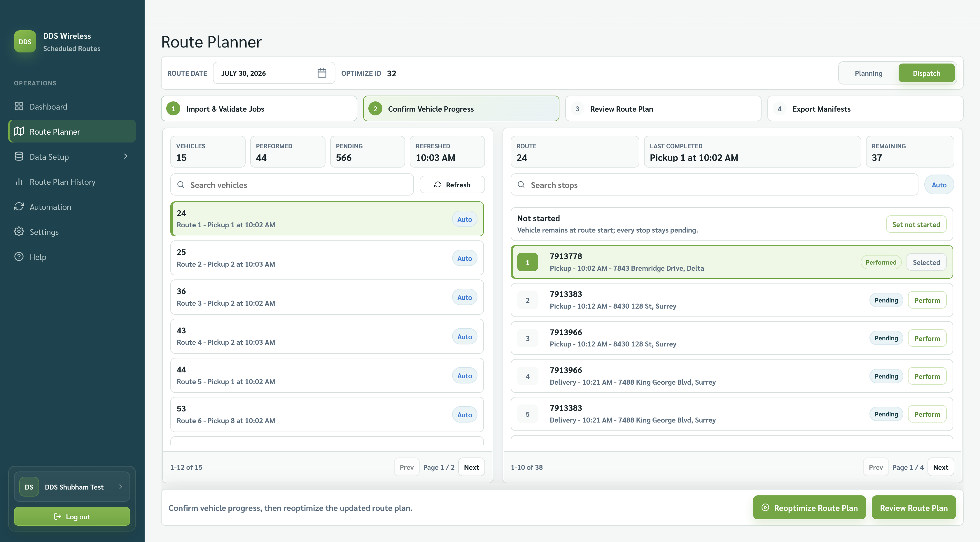This screenshot has width=980, height=542.
Task: Click vehicle 53 Route 6 text
Action: click(x=225, y=420)
